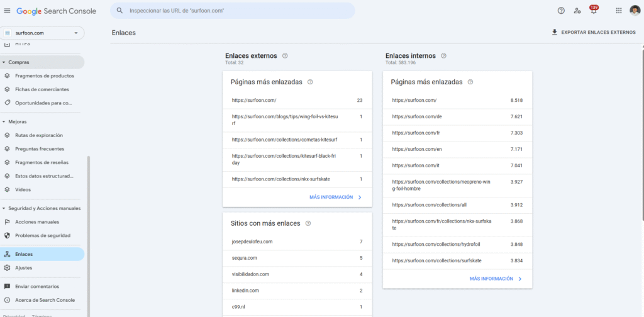Open Ajustes in the sidebar
This screenshot has height=317, width=644.
(x=23, y=267)
